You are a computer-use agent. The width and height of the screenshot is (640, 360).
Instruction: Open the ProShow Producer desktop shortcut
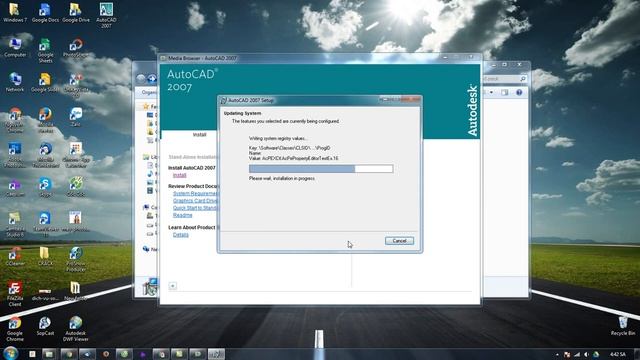pyautogui.click(x=76, y=259)
